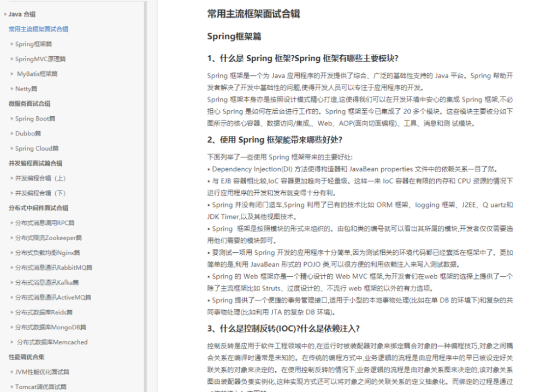Expand the 分布式限流Zookeeper篇 arrow

[x=12, y=238]
